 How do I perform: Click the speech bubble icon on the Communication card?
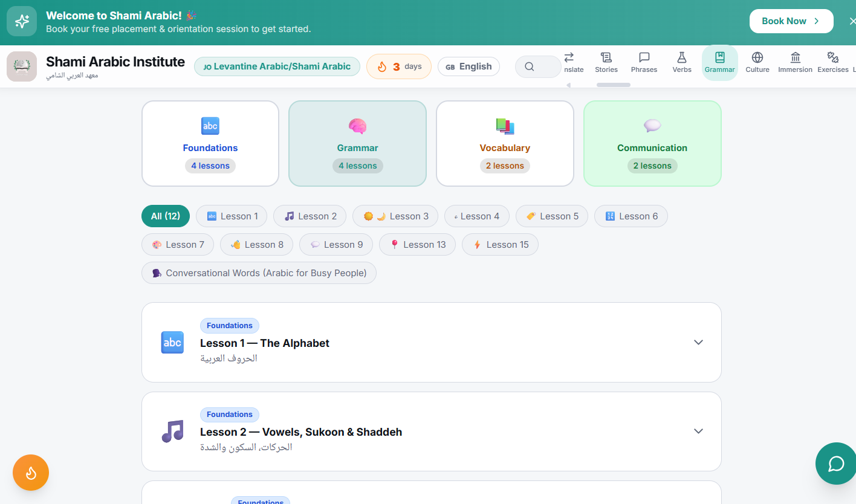(652, 126)
